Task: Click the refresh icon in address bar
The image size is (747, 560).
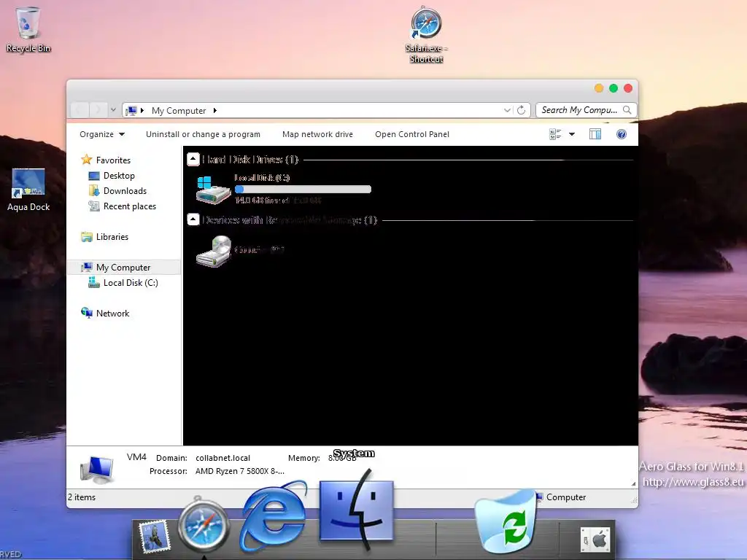Action: point(521,110)
